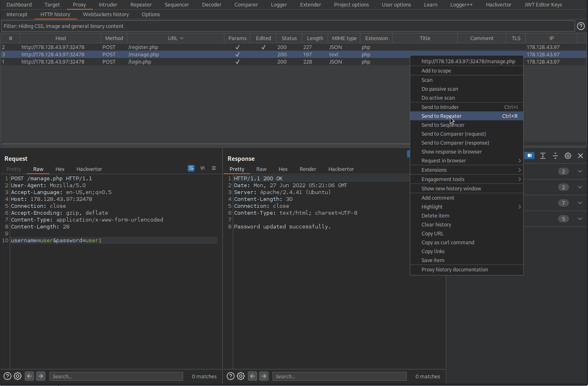The height and width of the screenshot is (386, 588).
Task: Choose Show new history window
Action: click(x=467, y=189)
